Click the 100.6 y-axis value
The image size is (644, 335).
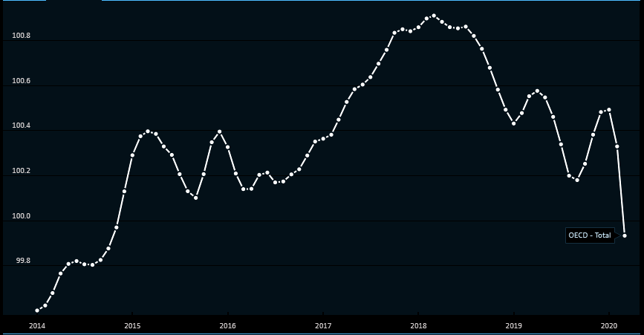click(x=21, y=81)
